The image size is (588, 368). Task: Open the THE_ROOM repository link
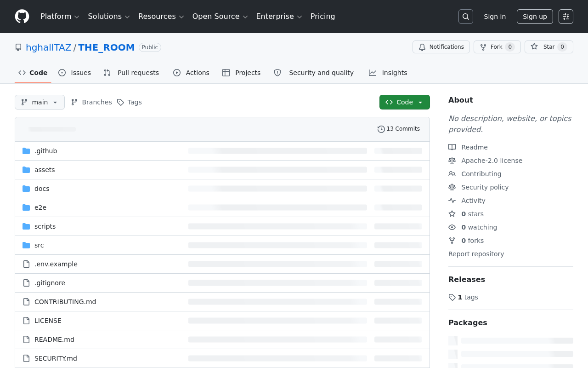coord(107,47)
